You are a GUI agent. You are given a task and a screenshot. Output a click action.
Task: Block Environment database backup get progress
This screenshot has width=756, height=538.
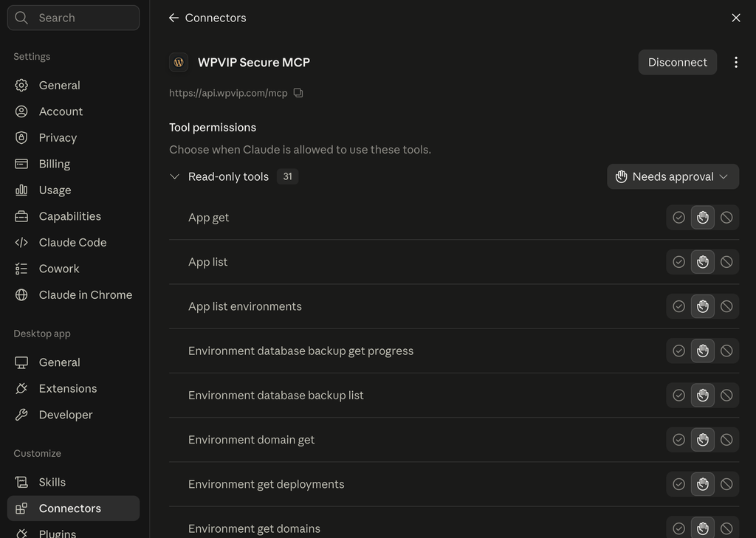pyautogui.click(x=726, y=351)
